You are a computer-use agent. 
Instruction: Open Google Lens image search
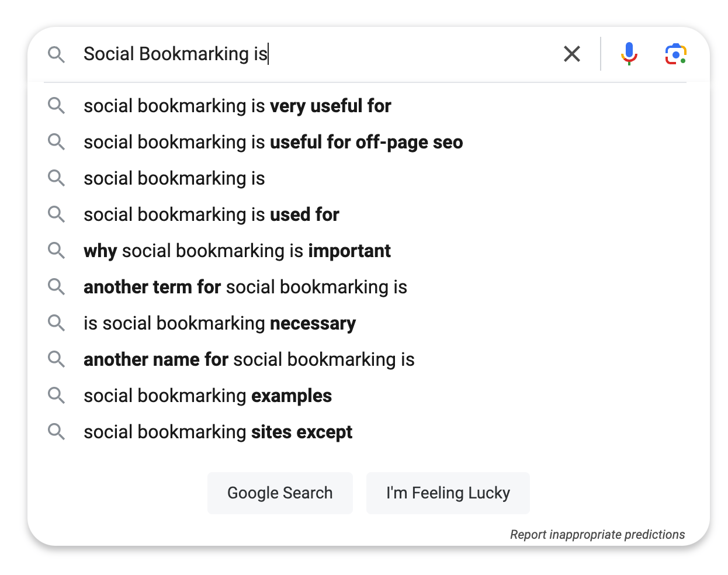pyautogui.click(x=675, y=54)
